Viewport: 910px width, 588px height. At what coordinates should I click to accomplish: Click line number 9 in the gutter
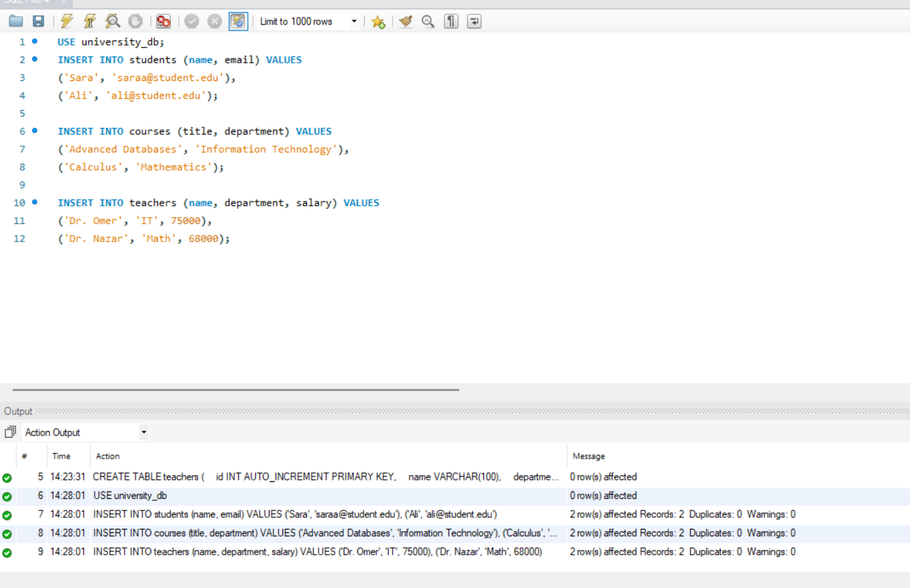(22, 184)
